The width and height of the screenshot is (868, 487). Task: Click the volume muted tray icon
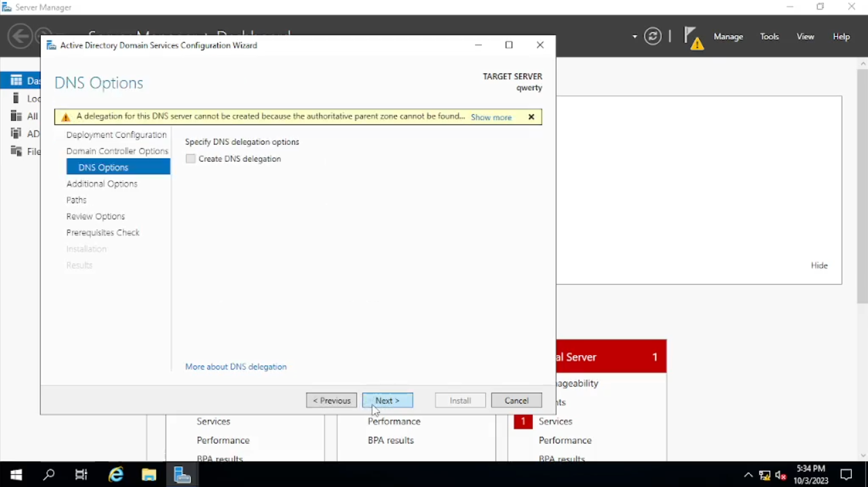click(x=780, y=475)
